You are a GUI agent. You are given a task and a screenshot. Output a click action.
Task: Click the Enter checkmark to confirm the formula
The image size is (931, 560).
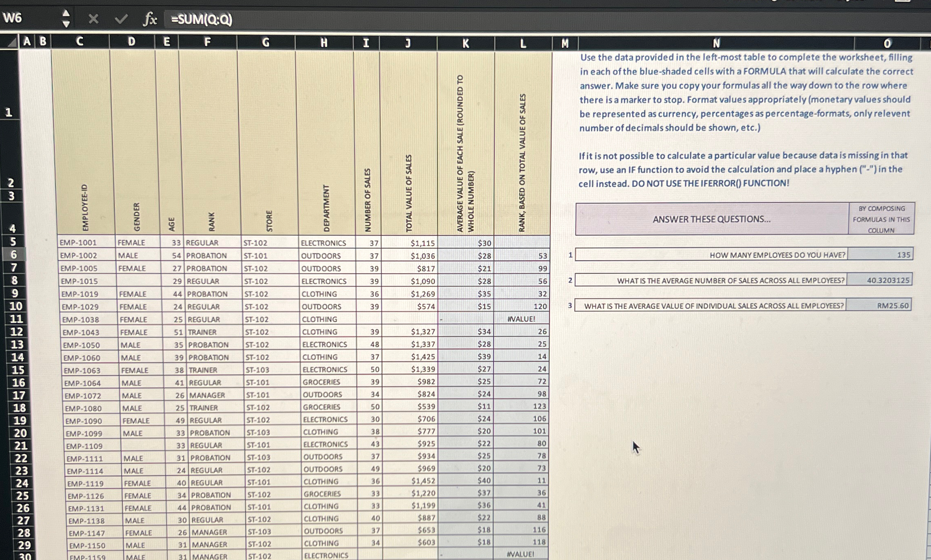121,19
